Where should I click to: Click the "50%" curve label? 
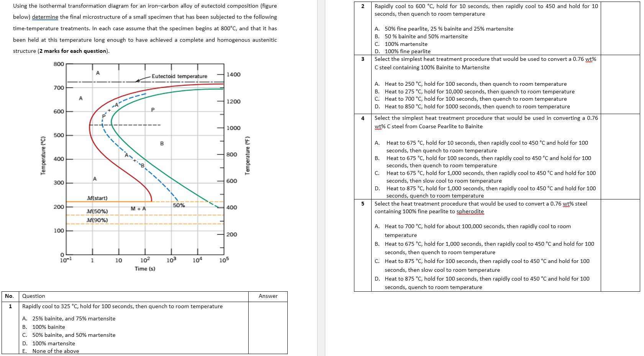click(179, 206)
